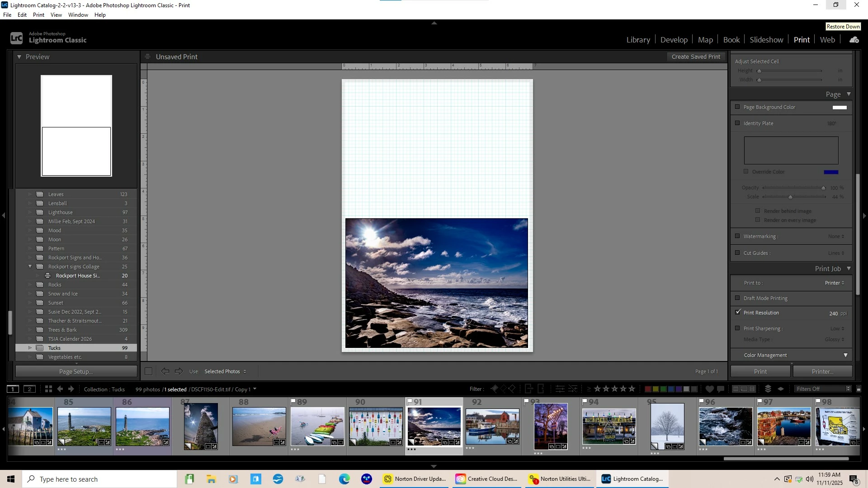Collapse the Rockport signs Collage collection set
The image size is (868, 488).
click(30, 267)
